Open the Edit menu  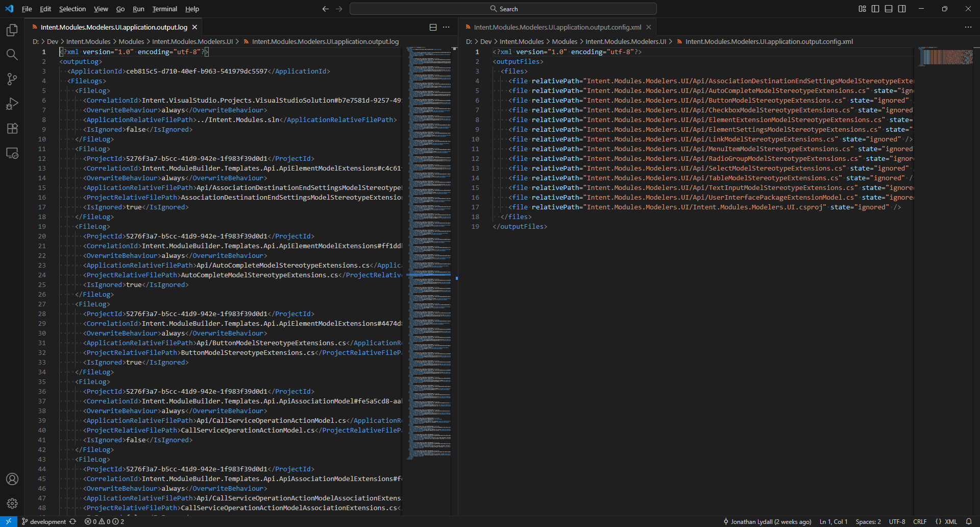point(45,9)
